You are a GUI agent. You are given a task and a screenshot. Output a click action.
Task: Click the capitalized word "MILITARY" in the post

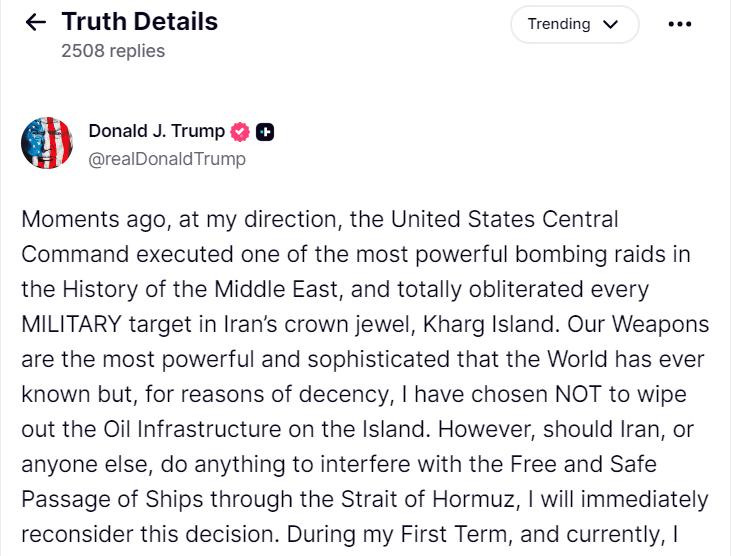click(70, 323)
